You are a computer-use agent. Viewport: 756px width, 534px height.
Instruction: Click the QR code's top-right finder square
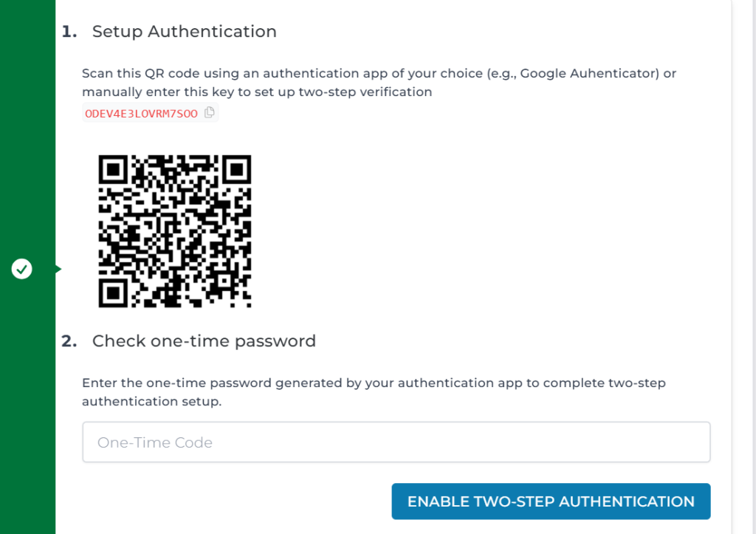tap(236, 170)
